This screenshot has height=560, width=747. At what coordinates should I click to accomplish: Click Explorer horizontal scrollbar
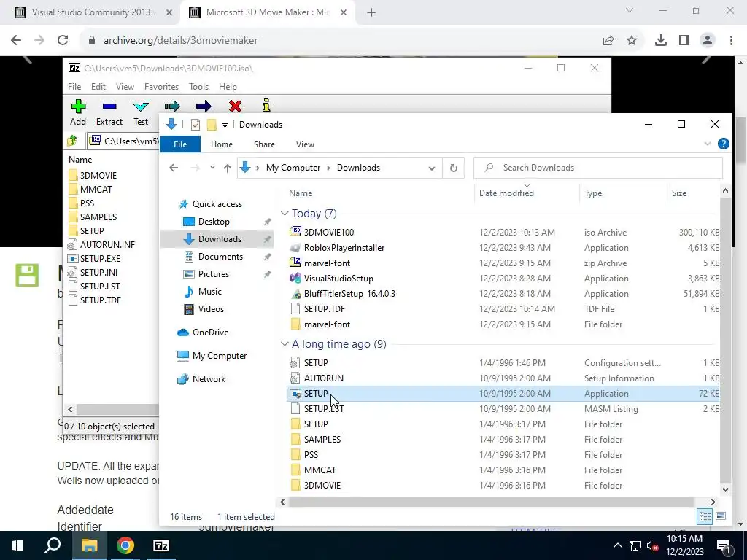(491, 502)
